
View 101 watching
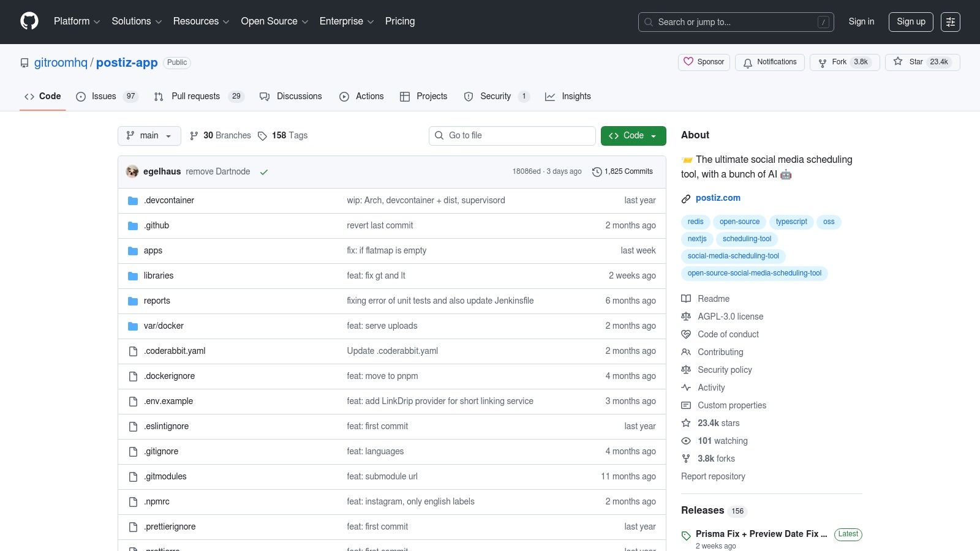click(715, 441)
